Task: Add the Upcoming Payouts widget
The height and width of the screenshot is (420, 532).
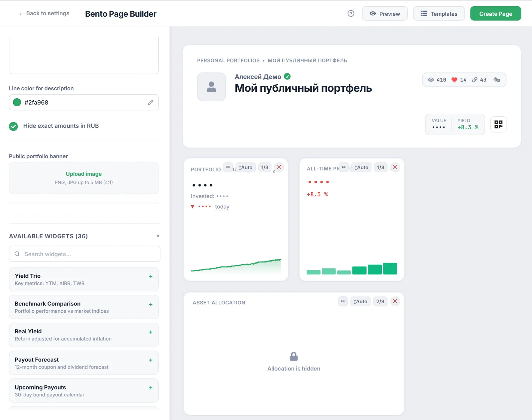Action: click(151, 388)
